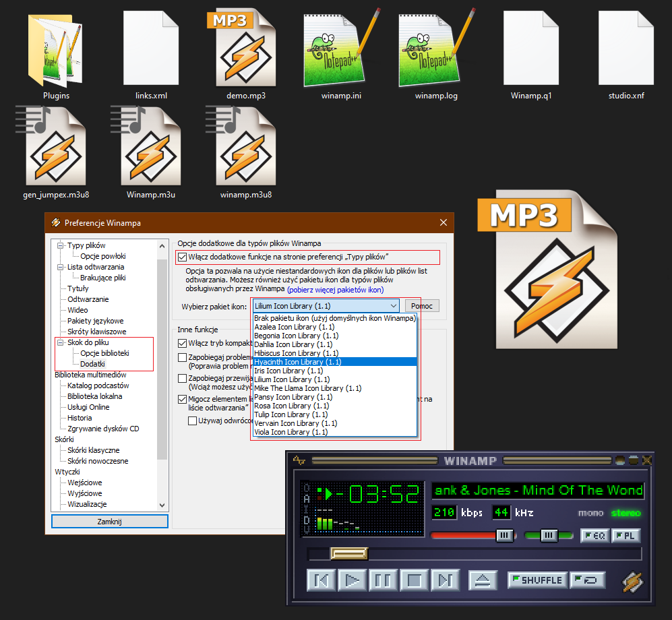Toggle 'Włącz tryb kompakt' checkbox
The image size is (672, 620).
[x=182, y=343]
